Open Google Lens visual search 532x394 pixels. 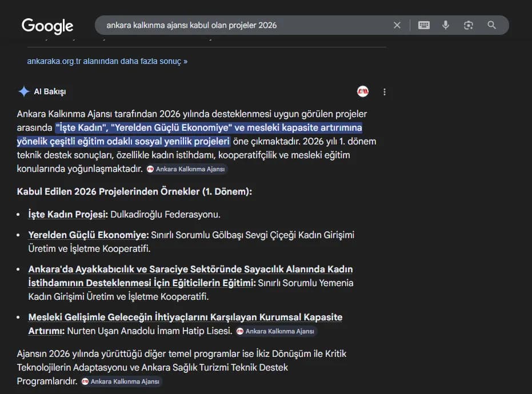click(469, 25)
